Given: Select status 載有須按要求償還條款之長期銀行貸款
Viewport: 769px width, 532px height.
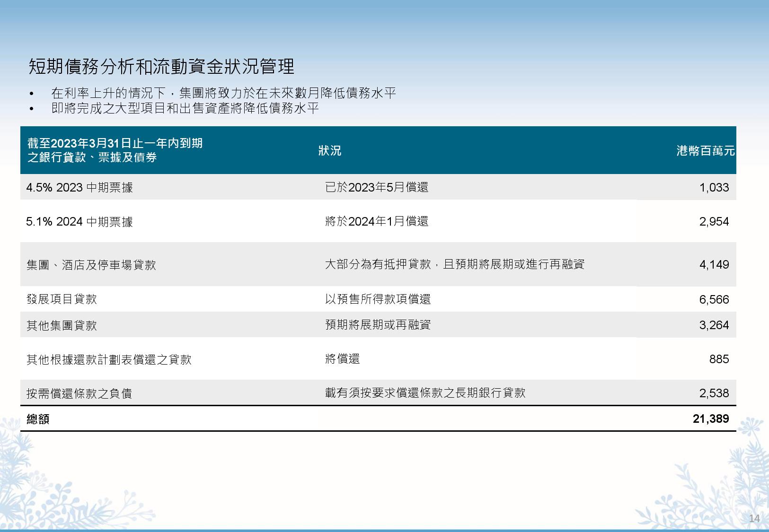Looking at the screenshot, I should (x=425, y=392).
